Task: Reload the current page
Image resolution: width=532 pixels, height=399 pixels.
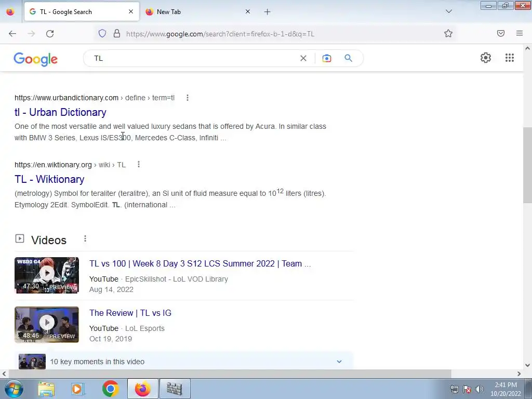Action: coord(50,34)
